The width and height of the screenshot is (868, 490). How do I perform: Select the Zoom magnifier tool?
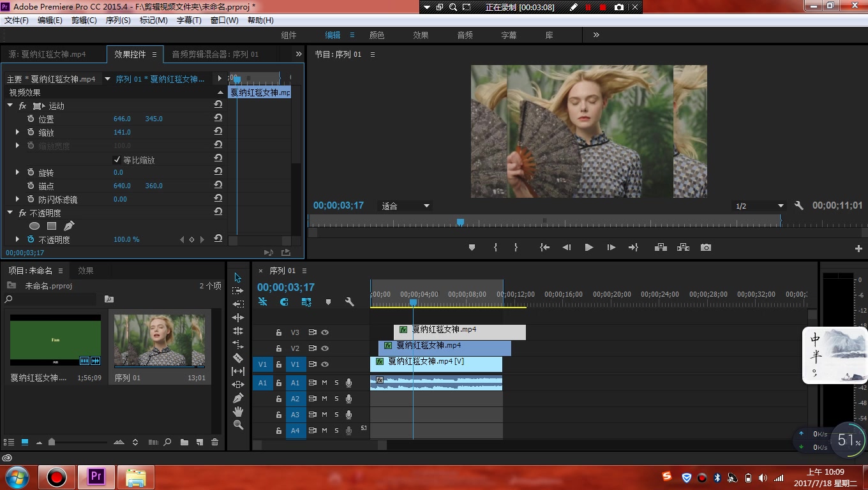[238, 425]
